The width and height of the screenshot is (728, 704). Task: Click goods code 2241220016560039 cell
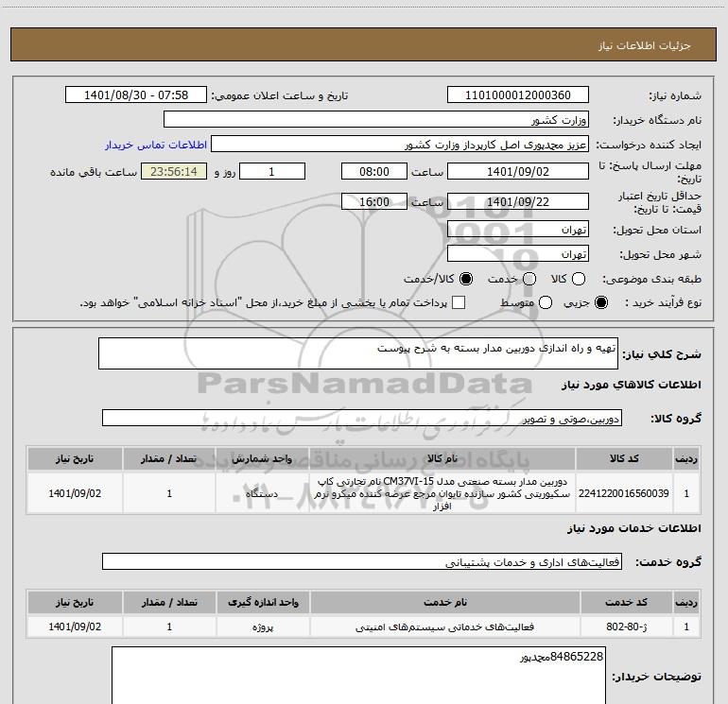point(624,493)
